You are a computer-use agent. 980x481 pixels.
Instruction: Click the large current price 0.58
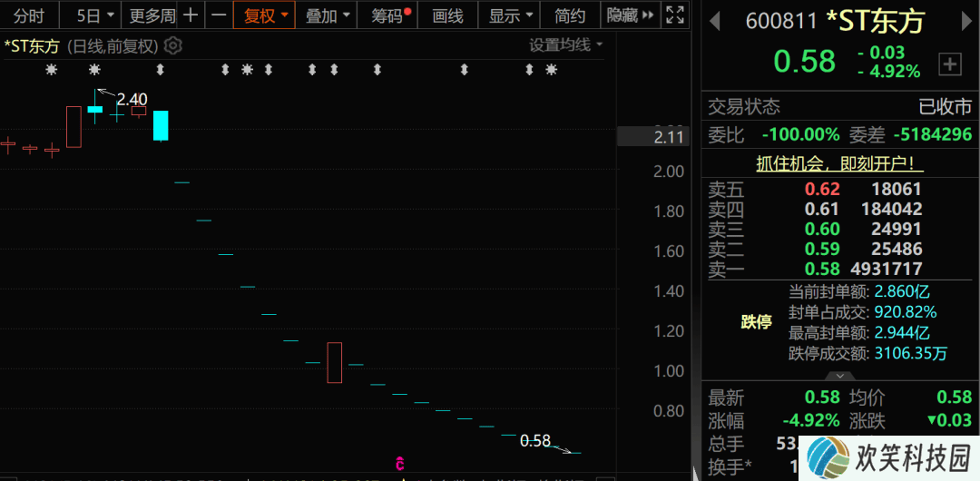click(x=804, y=62)
